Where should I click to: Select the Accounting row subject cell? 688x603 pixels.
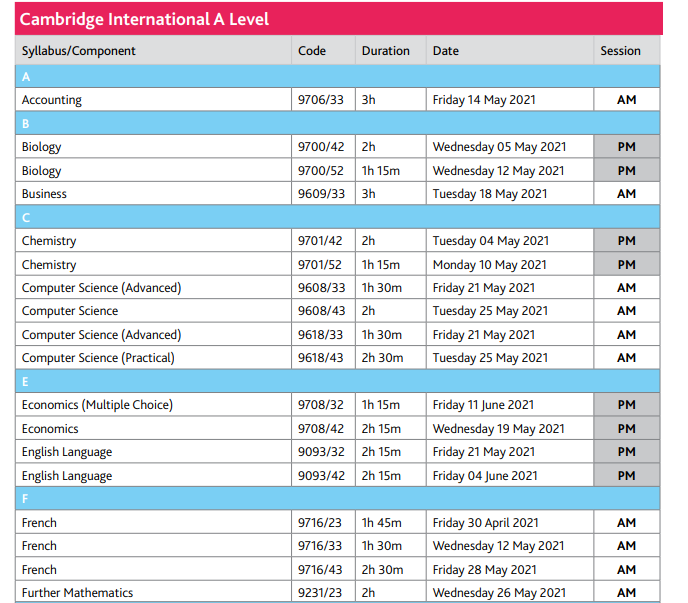(153, 100)
